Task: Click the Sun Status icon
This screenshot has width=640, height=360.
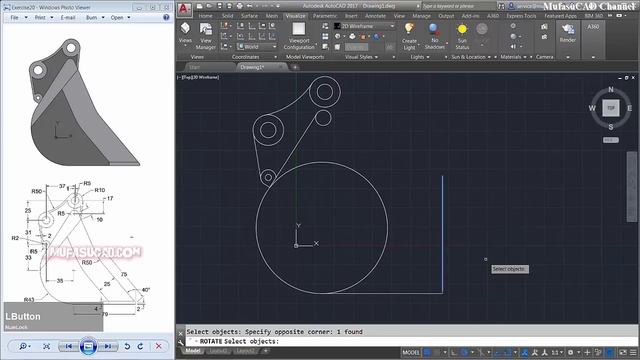Action: click(x=462, y=29)
